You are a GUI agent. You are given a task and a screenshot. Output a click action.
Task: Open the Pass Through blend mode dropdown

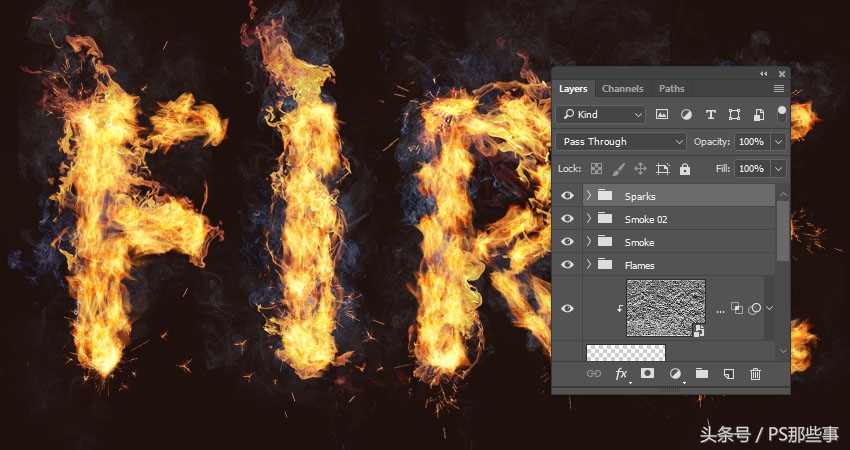pyautogui.click(x=621, y=142)
